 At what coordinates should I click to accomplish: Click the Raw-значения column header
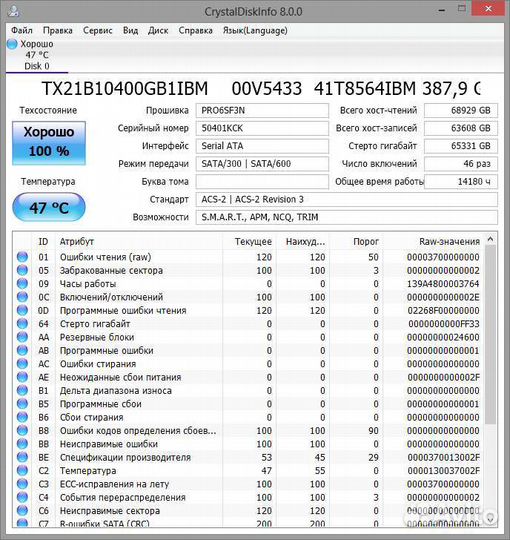pos(434,241)
